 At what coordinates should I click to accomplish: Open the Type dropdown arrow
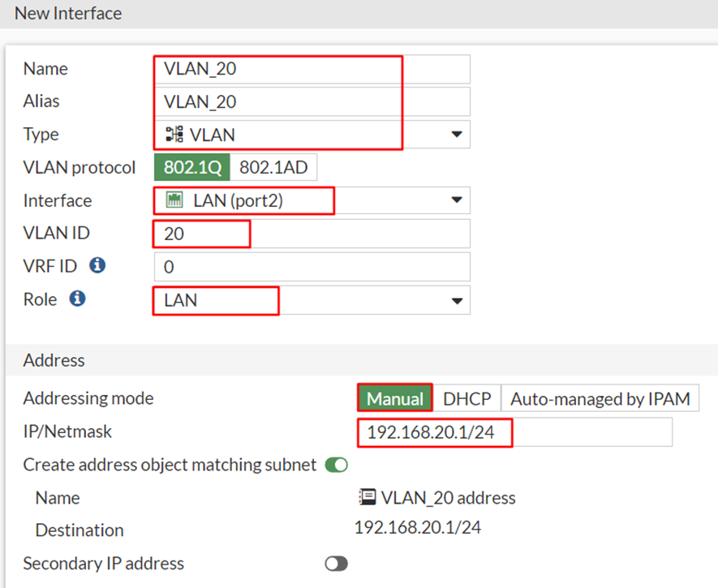point(457,134)
